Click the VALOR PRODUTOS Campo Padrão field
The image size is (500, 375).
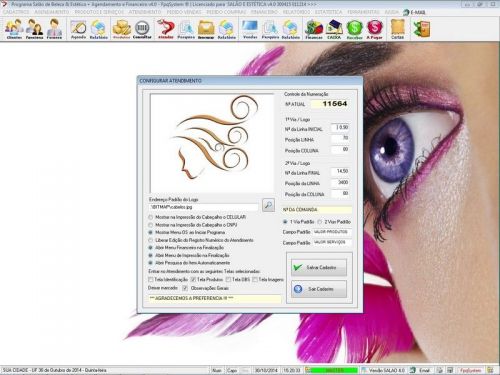(332, 232)
